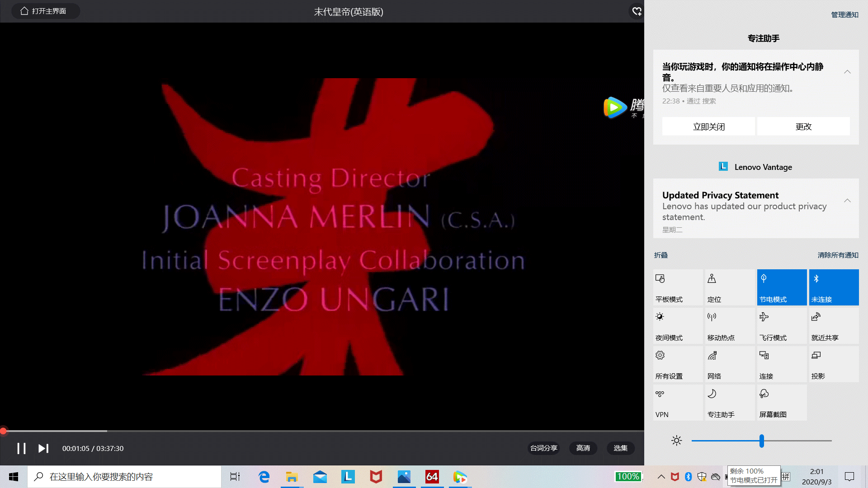Show hidden system tray icons
The width and height of the screenshot is (868, 488).
(x=661, y=477)
